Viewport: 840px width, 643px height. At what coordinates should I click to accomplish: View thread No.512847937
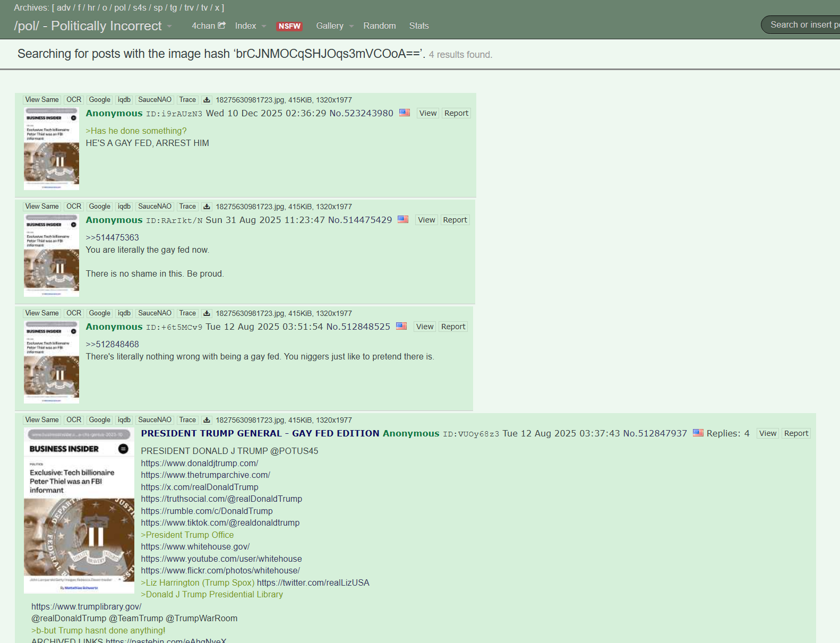pyautogui.click(x=768, y=433)
